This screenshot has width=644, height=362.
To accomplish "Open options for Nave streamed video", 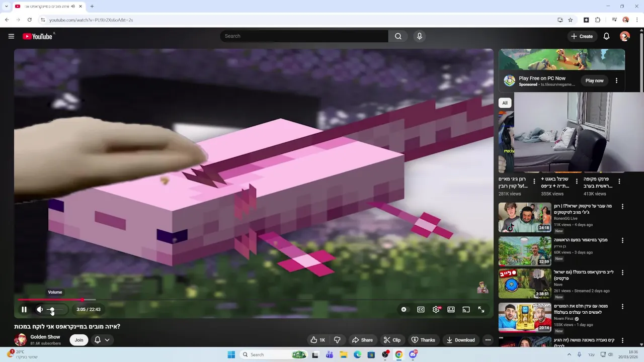I will click(x=622, y=273).
